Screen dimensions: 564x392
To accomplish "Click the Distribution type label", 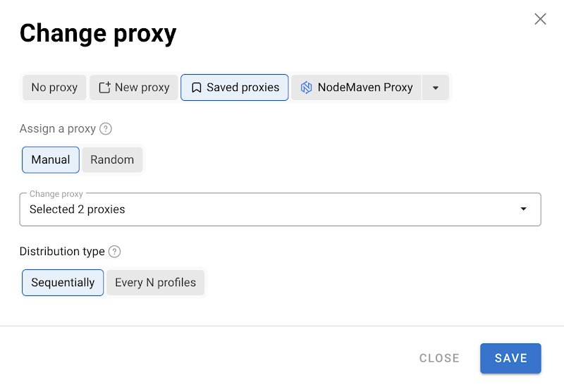I will point(62,252).
